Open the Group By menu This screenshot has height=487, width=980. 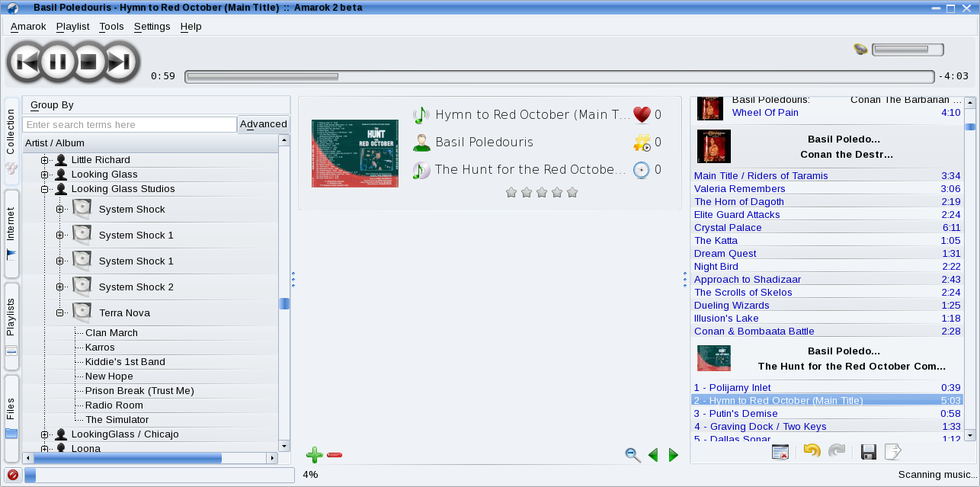pyautogui.click(x=52, y=105)
